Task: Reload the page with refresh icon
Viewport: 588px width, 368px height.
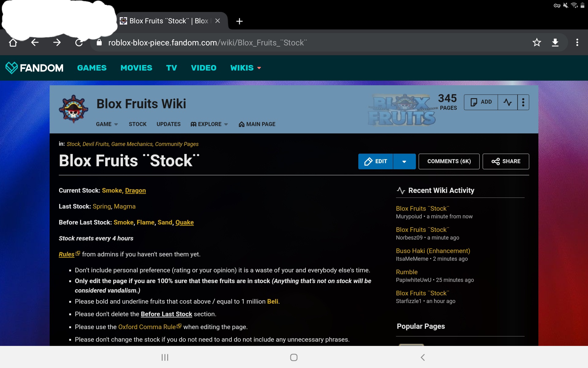Action: click(79, 42)
